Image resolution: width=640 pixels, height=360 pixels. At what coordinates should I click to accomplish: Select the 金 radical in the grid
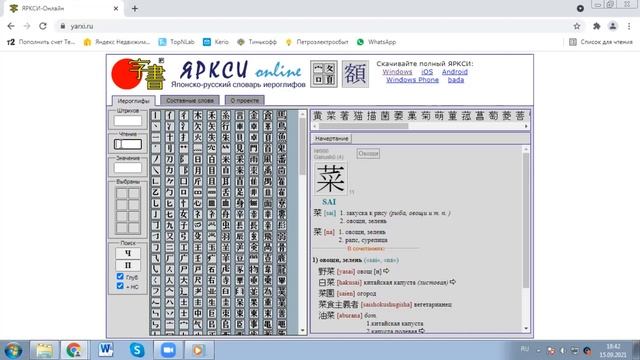coord(254,116)
